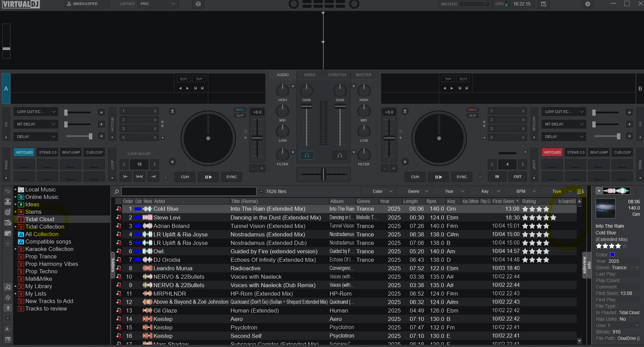644x347 pixels.
Task: Open the settings gear icon
Action: pyautogui.click(x=588, y=4)
